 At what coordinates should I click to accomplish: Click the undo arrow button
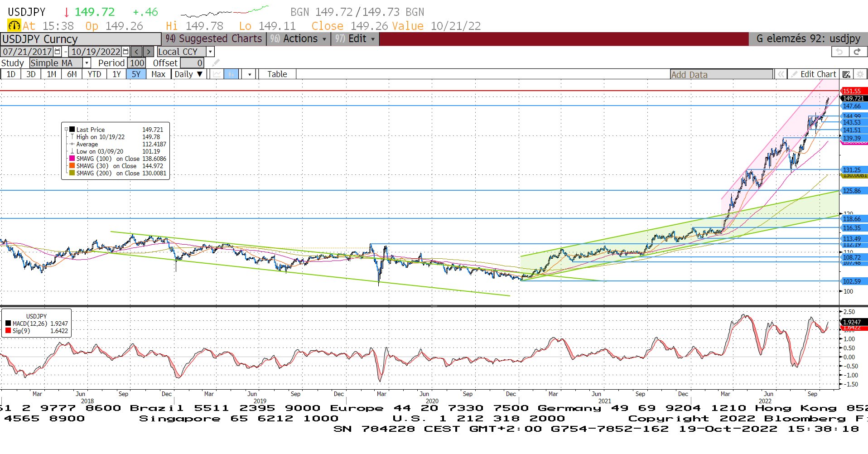click(839, 52)
